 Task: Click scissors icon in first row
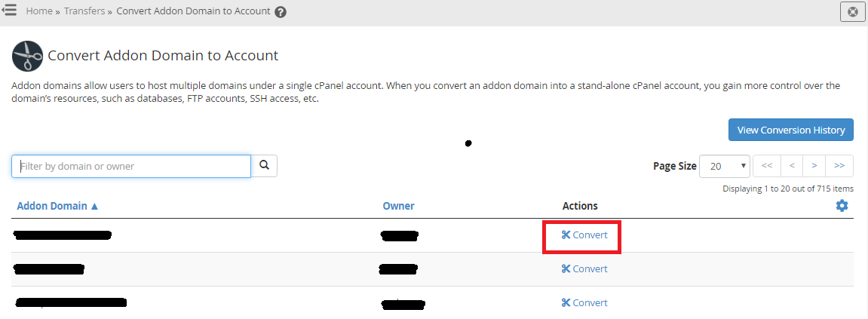click(x=566, y=235)
